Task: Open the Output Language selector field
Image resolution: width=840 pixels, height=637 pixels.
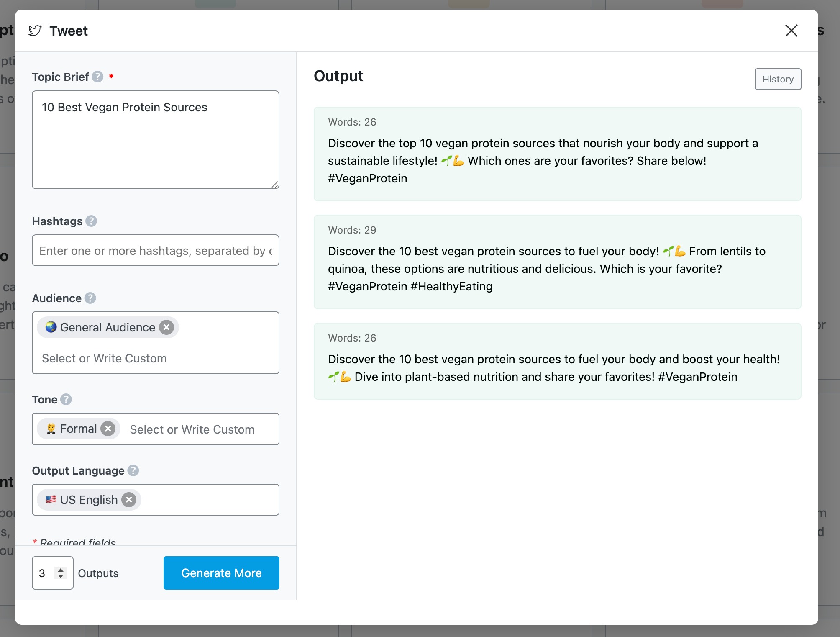Action: tap(209, 500)
